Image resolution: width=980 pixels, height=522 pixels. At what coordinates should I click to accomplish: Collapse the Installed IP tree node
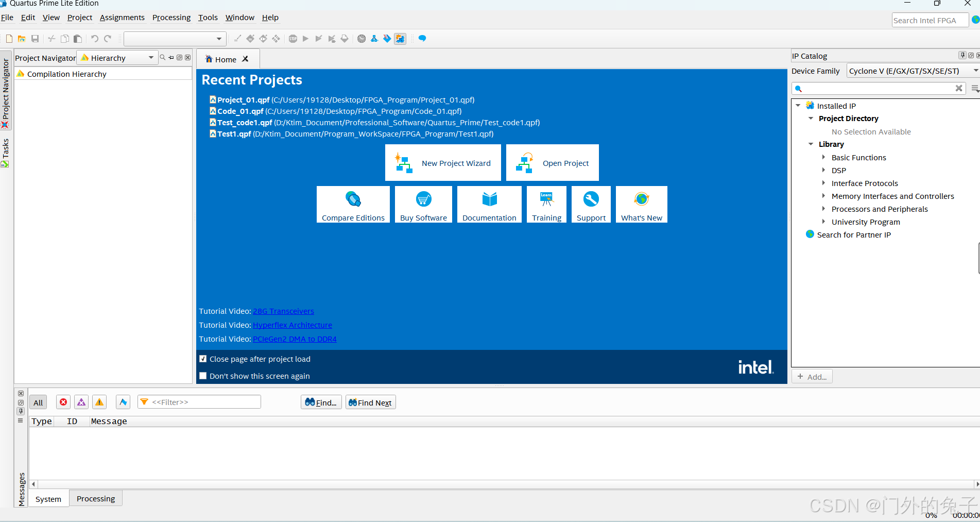click(x=798, y=106)
